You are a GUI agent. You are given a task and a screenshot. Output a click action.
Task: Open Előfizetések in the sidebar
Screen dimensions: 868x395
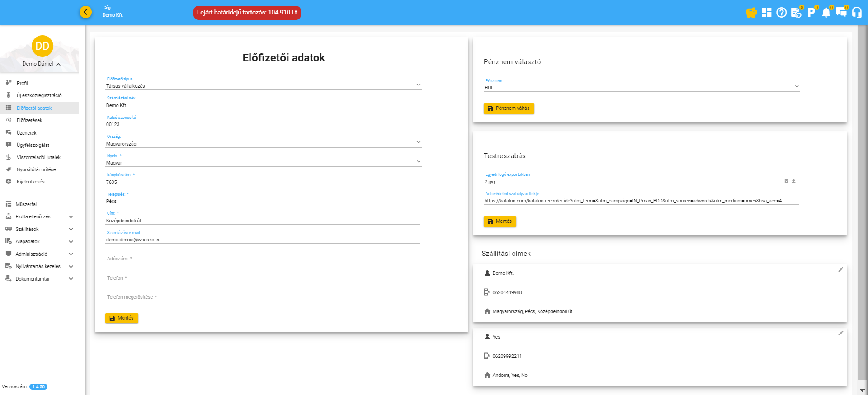[29, 120]
